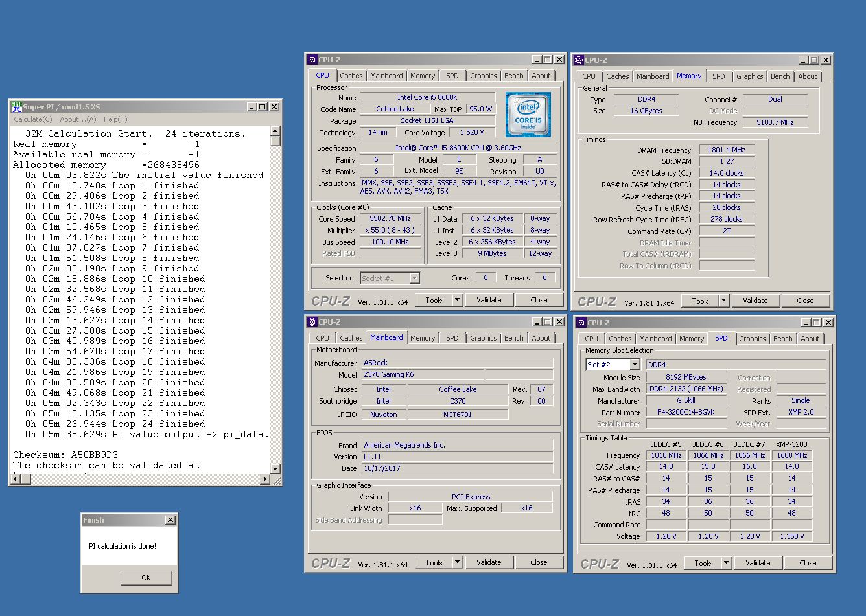
Task: Open the About...(A) menu in Super PI
Action: click(x=78, y=119)
